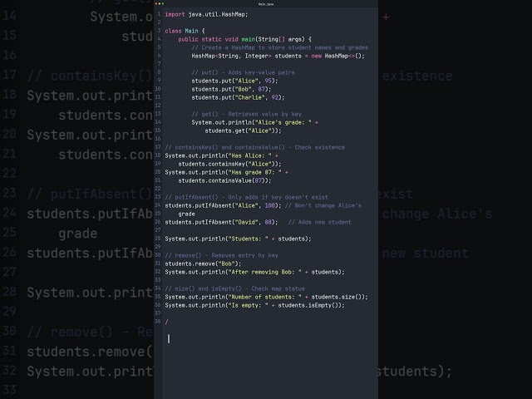The height and width of the screenshot is (399, 532).
Task: Click the 'putIfAbsent() - Only adds if key doesn't exist' comment
Action: (x=247, y=197)
